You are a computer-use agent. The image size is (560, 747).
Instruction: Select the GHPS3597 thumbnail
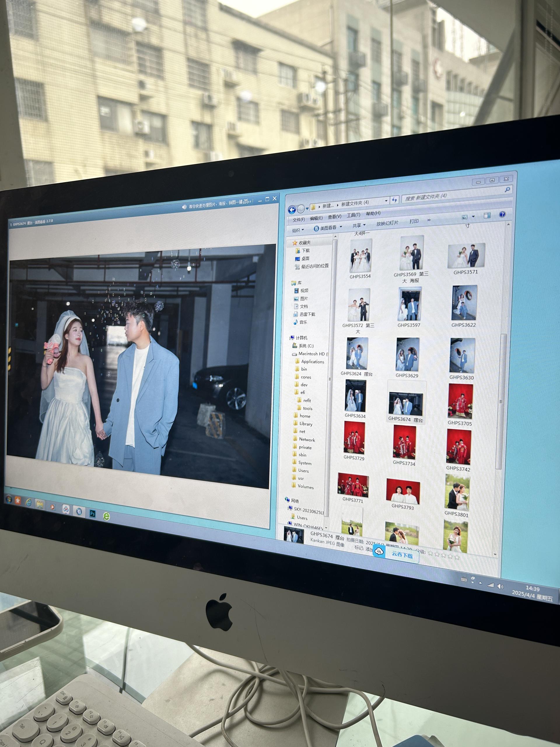pyautogui.click(x=409, y=308)
